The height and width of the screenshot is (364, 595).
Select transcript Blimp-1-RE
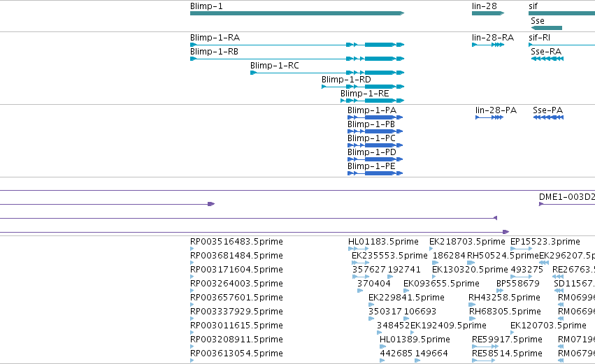pos(373,101)
